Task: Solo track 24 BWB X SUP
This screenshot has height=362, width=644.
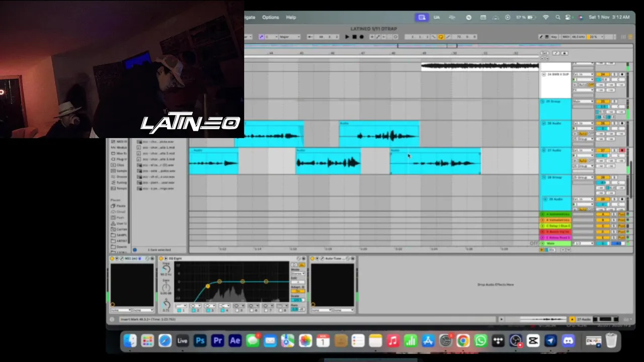Action: (614, 74)
